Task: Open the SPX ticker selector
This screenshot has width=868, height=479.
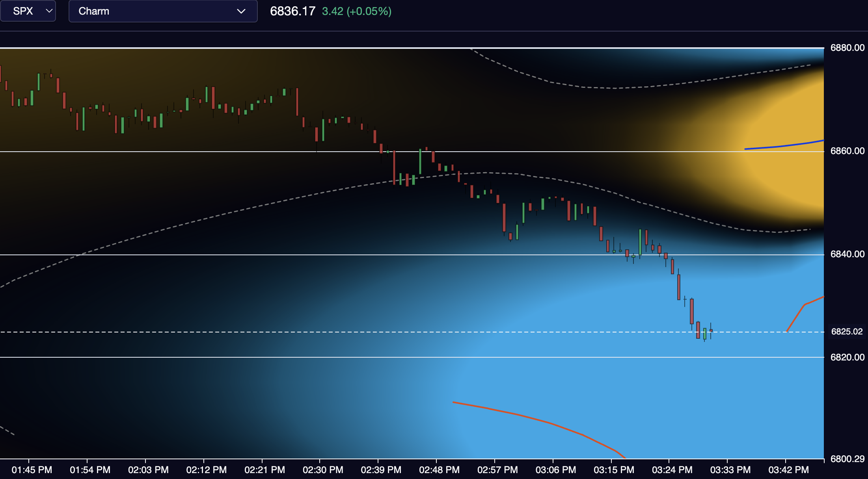Action: 28,11
